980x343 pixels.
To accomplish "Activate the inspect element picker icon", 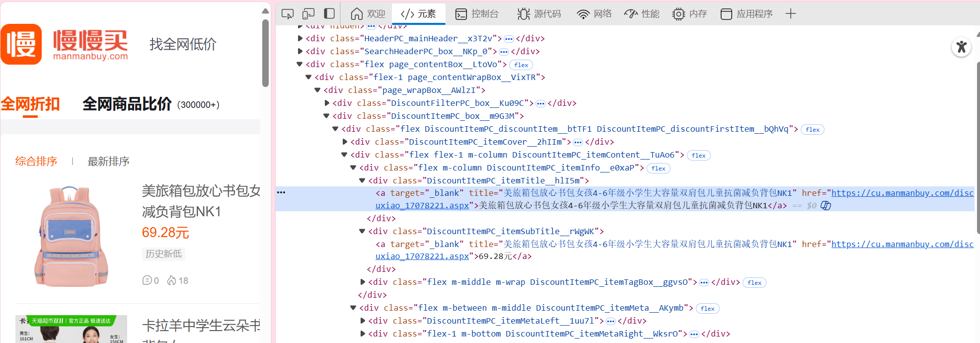I will pos(288,14).
